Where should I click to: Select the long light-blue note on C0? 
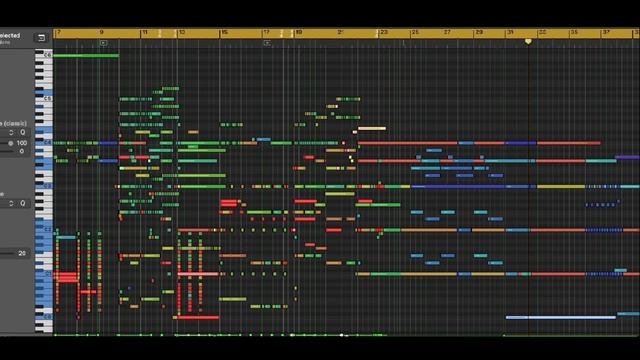tap(561, 317)
